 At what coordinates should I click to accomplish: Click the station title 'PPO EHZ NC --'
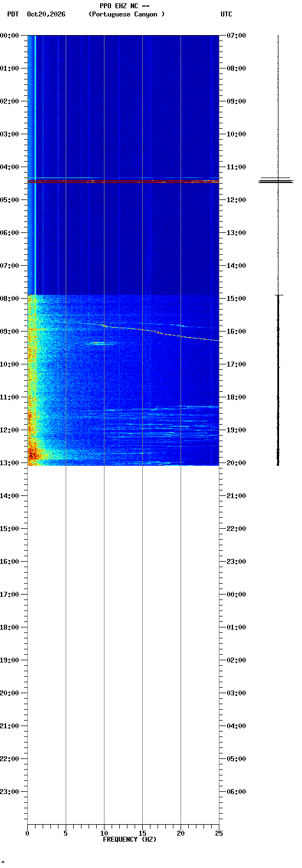125,6
